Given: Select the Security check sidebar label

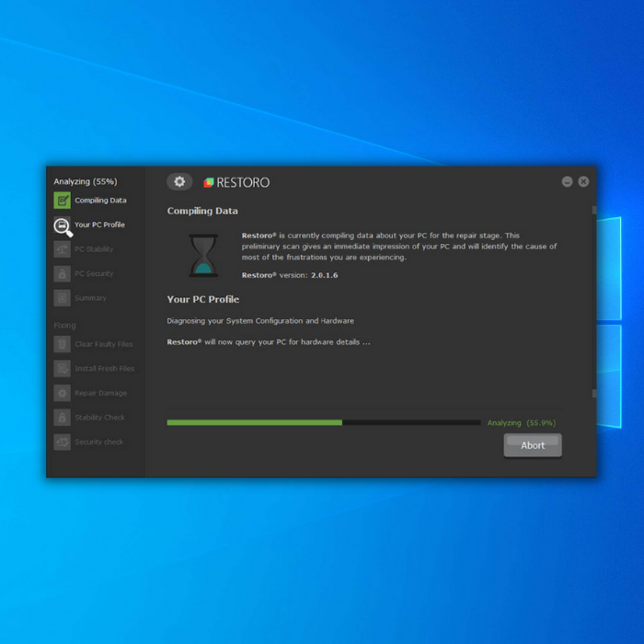Looking at the screenshot, I should pos(99,442).
